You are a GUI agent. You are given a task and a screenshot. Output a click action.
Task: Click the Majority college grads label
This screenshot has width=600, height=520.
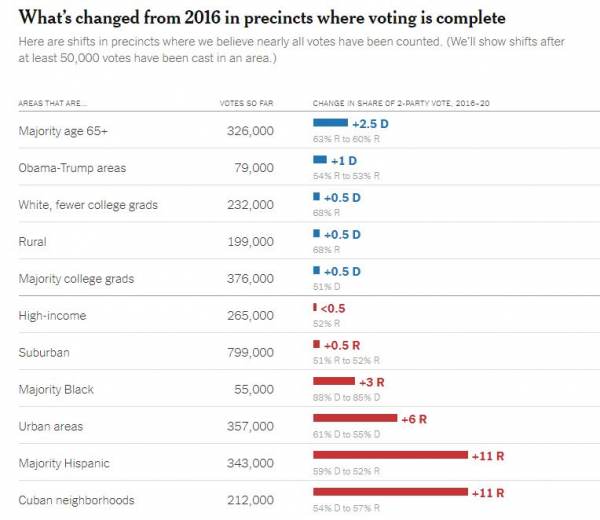coord(76,279)
